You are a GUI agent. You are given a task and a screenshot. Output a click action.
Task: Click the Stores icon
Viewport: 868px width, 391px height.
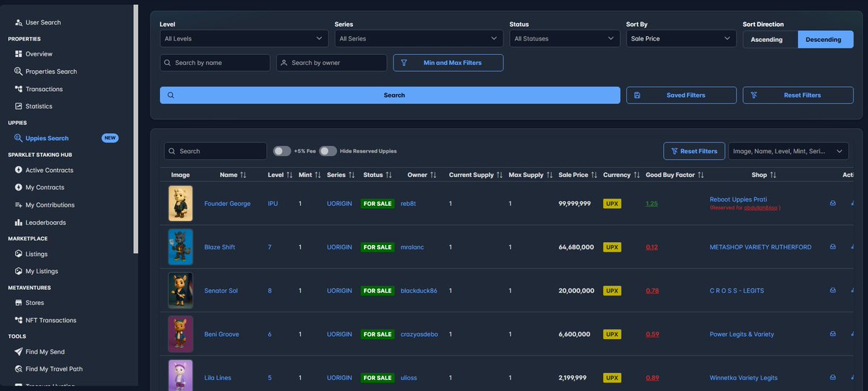(19, 303)
